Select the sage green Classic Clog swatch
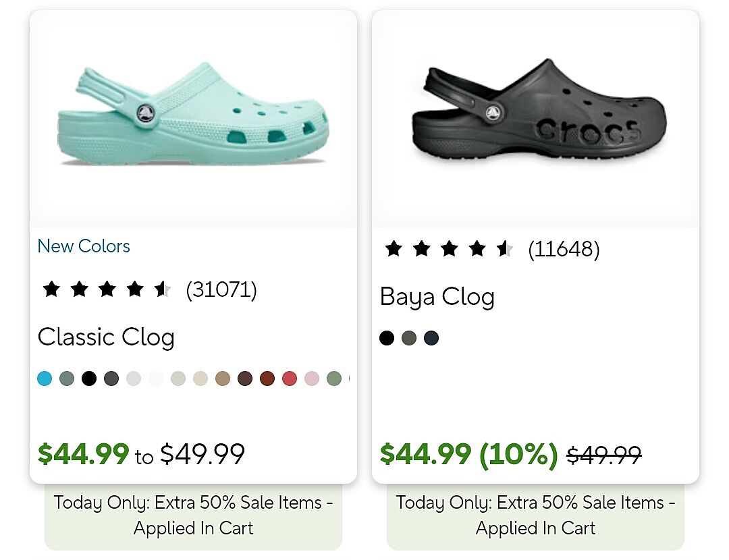The image size is (729, 560). tap(334, 379)
